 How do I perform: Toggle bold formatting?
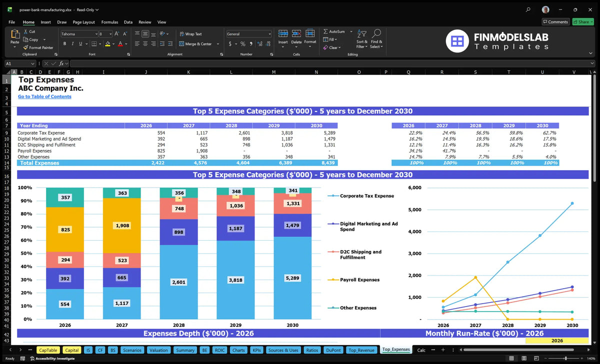click(x=65, y=44)
